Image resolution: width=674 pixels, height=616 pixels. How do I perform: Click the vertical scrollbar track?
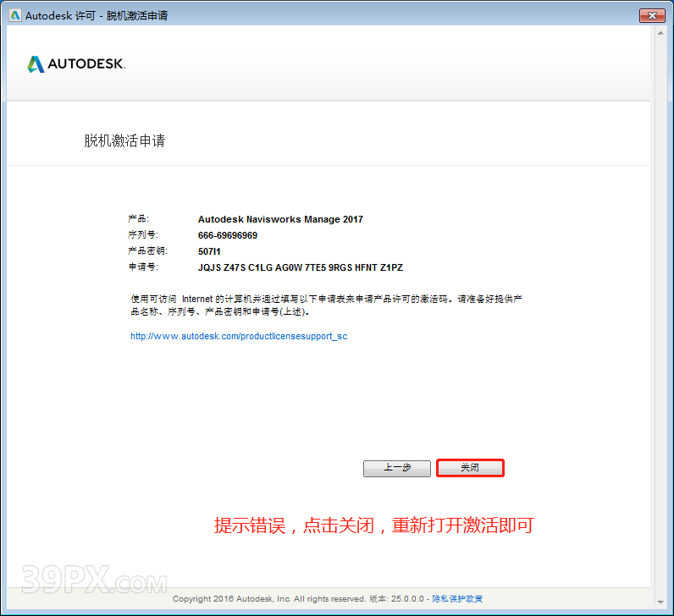pyautogui.click(x=659, y=322)
